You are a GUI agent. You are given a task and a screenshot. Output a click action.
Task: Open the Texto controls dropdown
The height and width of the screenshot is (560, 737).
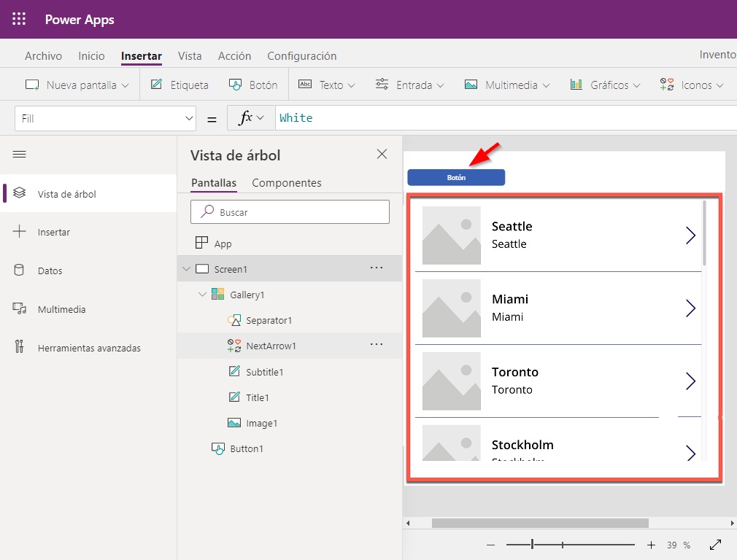(327, 85)
